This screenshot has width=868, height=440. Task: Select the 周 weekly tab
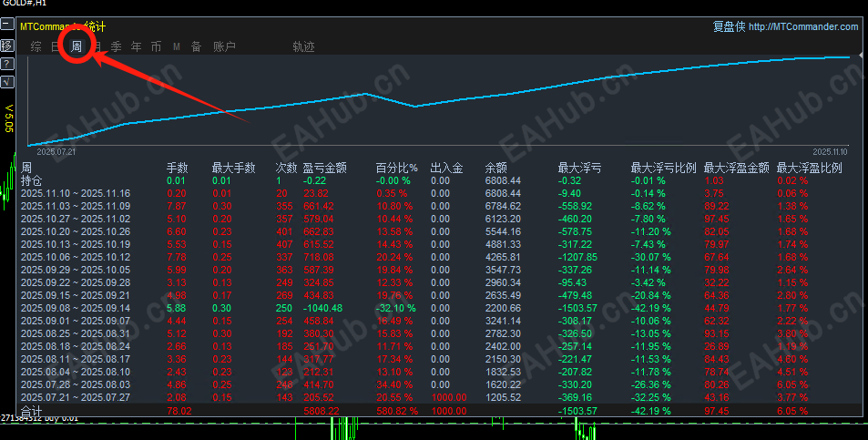pyautogui.click(x=77, y=46)
